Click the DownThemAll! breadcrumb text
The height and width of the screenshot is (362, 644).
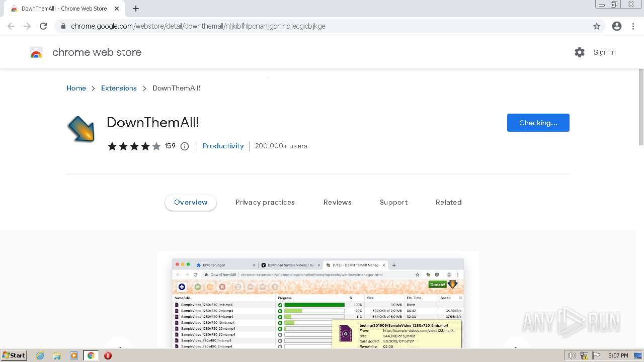coord(177,88)
